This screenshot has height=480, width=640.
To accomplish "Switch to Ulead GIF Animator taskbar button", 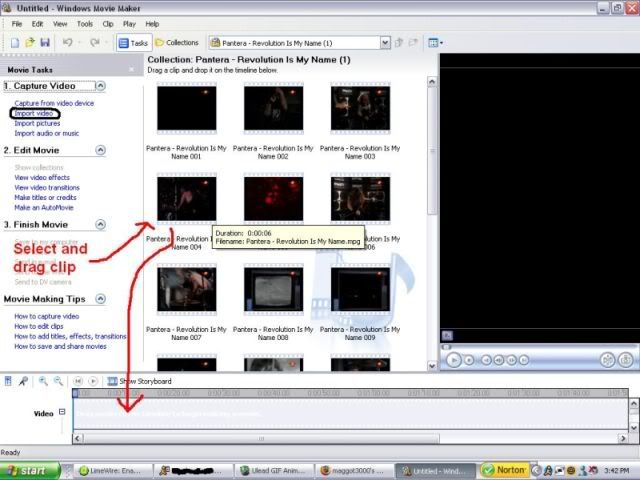I will [x=275, y=471].
